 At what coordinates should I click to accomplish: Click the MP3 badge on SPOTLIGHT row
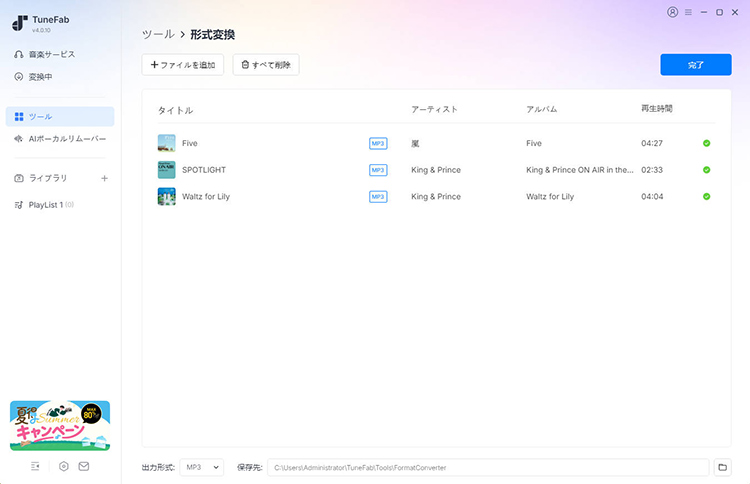point(378,170)
